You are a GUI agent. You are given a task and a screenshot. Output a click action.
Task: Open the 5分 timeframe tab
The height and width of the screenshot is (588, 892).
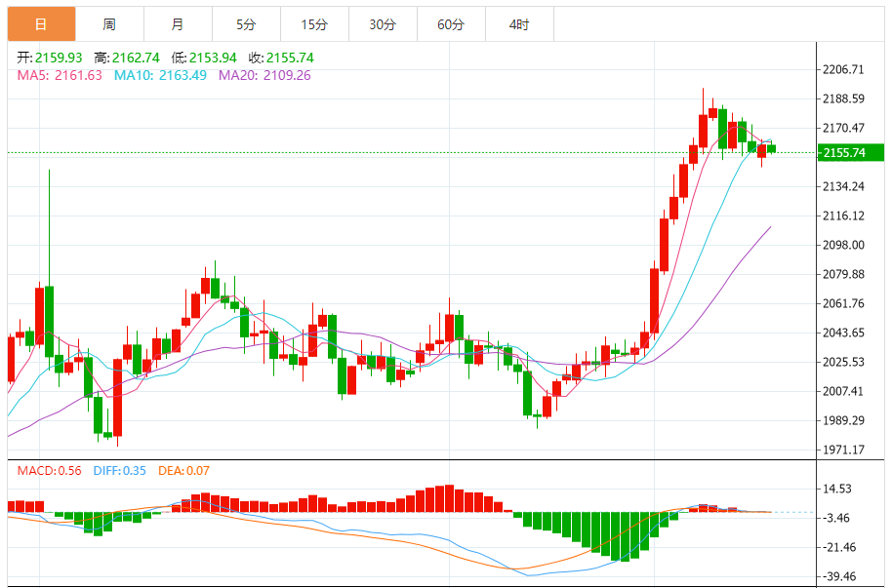point(246,24)
